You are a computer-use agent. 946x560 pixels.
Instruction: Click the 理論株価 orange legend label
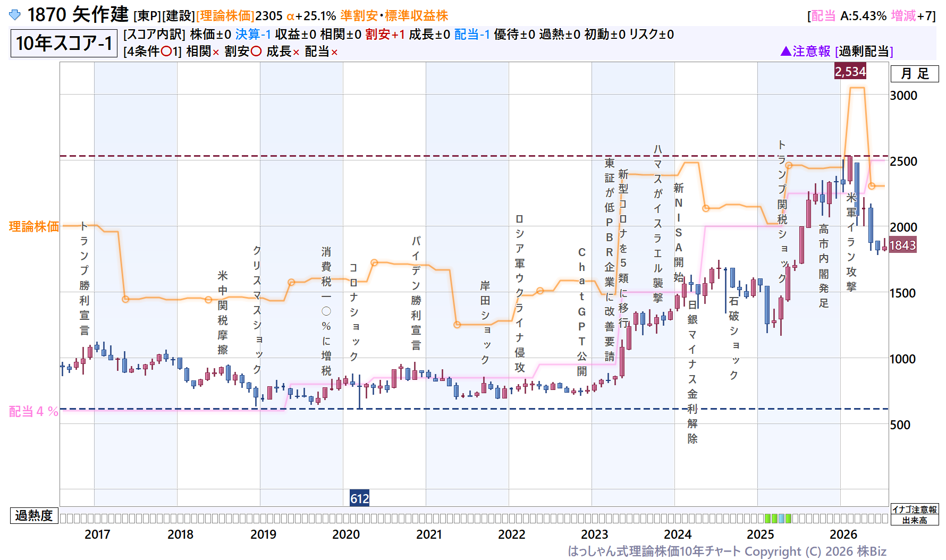point(34,227)
